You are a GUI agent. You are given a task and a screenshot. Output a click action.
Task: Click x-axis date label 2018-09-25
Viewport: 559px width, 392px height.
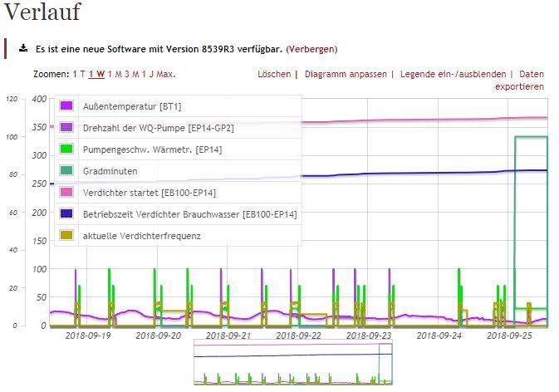point(509,336)
